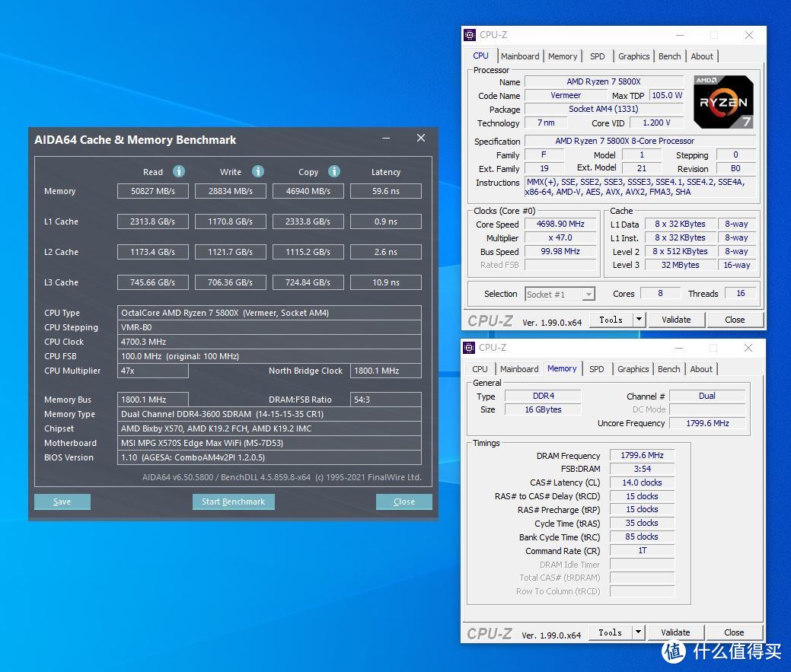Click L2 Cache write value 1121.7 GB/s
This screenshot has height=672, width=791.
pyautogui.click(x=231, y=252)
